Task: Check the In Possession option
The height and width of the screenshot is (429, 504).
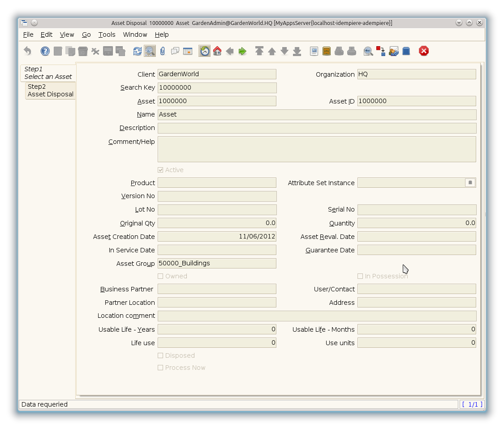Action: click(360, 276)
